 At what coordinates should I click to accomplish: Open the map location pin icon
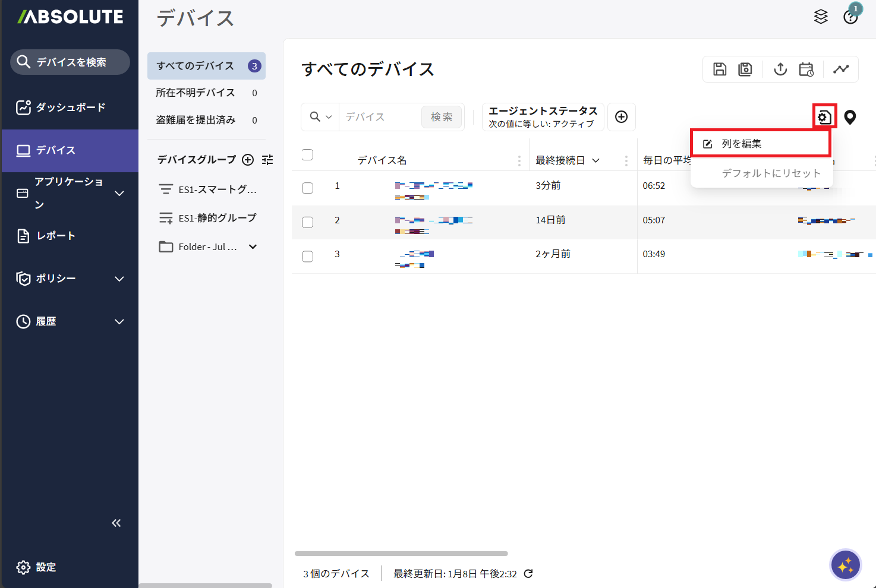pyautogui.click(x=850, y=118)
